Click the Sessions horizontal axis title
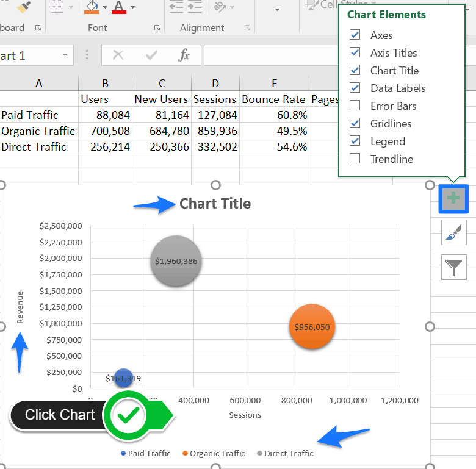The image size is (476, 469). [x=245, y=415]
